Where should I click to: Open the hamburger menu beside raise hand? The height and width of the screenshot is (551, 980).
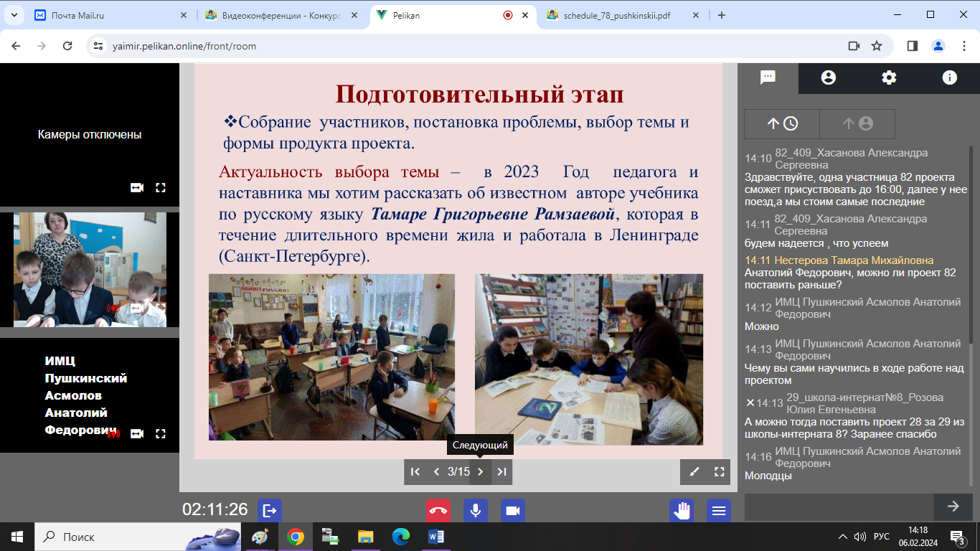point(718,510)
